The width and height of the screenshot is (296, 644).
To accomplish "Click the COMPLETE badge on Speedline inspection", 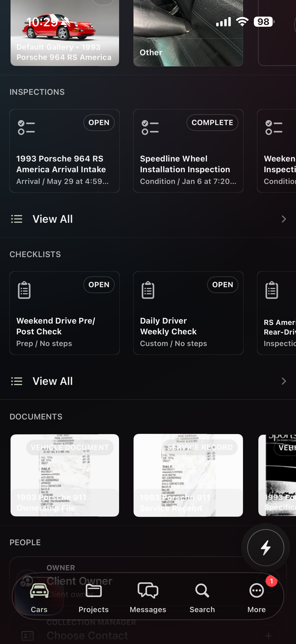I will coord(212,123).
